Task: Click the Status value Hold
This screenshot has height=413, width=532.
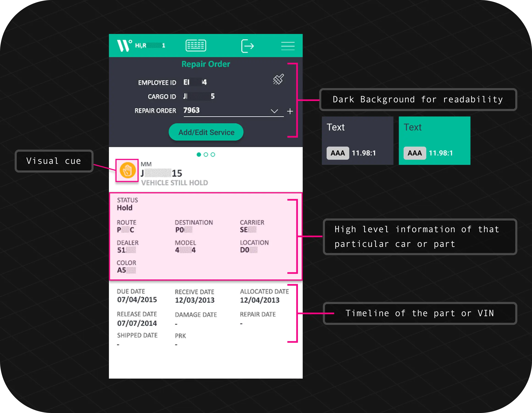Action: pos(125,208)
